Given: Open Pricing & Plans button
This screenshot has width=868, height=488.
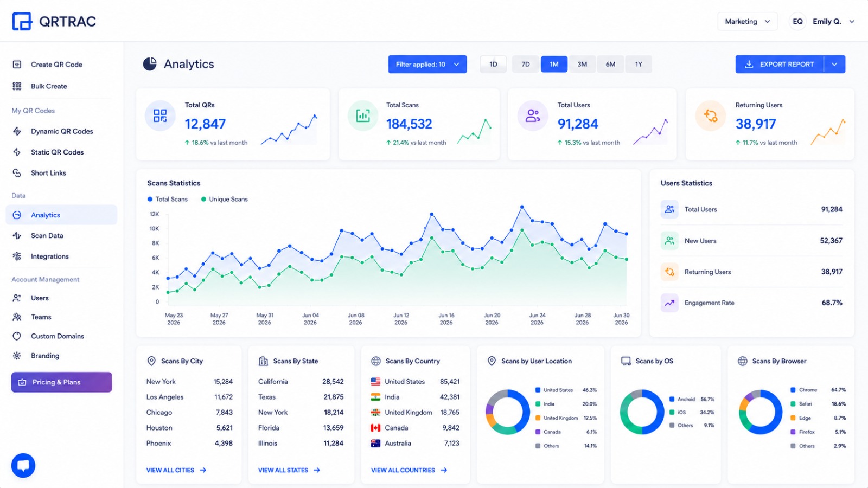Looking at the screenshot, I should tap(62, 382).
